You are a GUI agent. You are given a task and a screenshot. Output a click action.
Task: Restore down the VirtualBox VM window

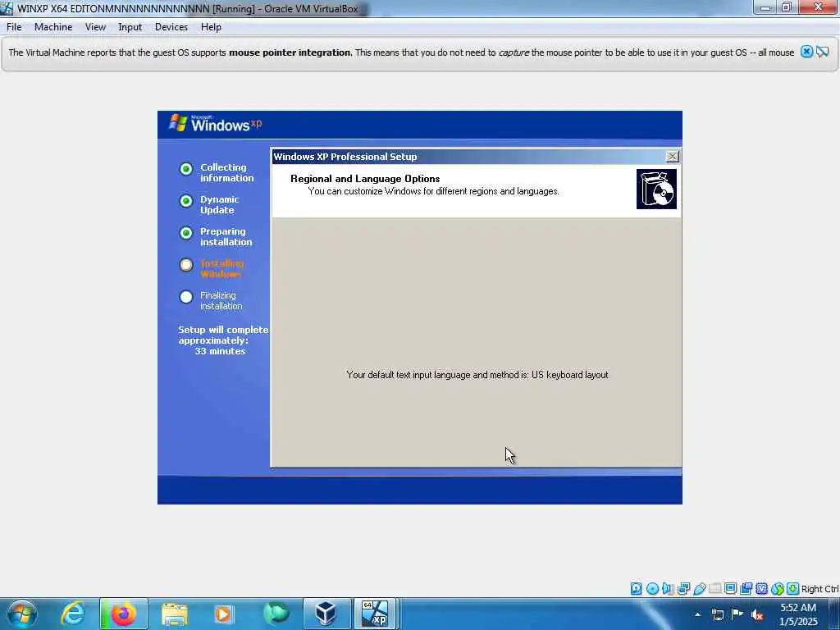tap(787, 7)
